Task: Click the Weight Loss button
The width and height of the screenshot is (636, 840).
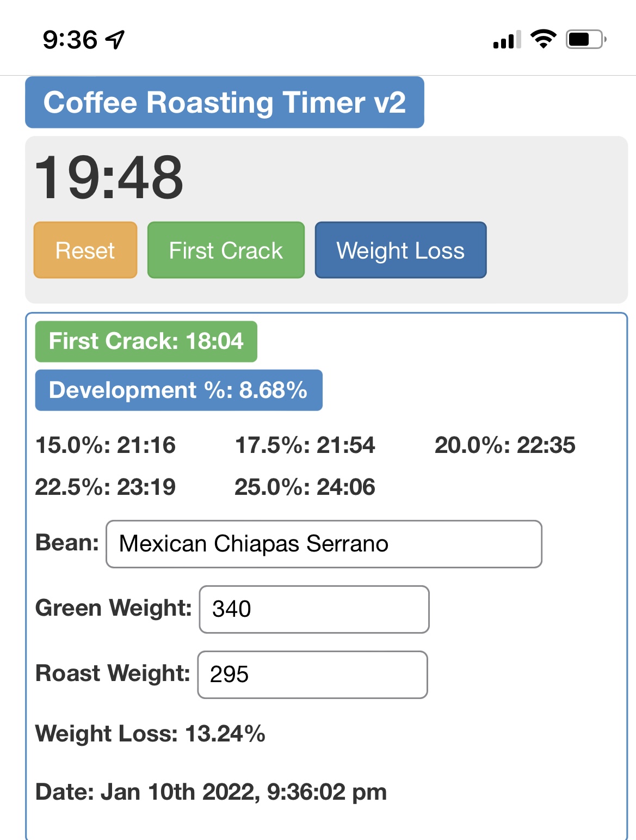Action: pyautogui.click(x=400, y=250)
